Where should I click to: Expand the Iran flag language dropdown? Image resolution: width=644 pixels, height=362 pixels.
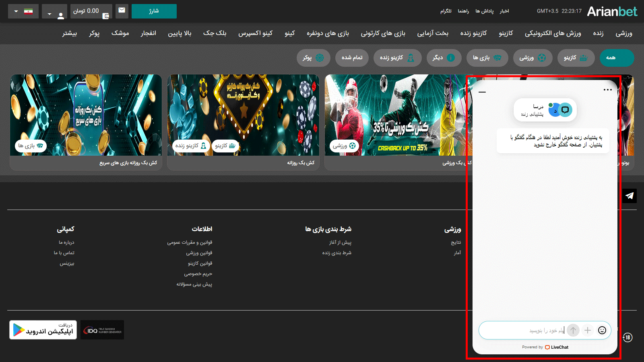click(23, 11)
